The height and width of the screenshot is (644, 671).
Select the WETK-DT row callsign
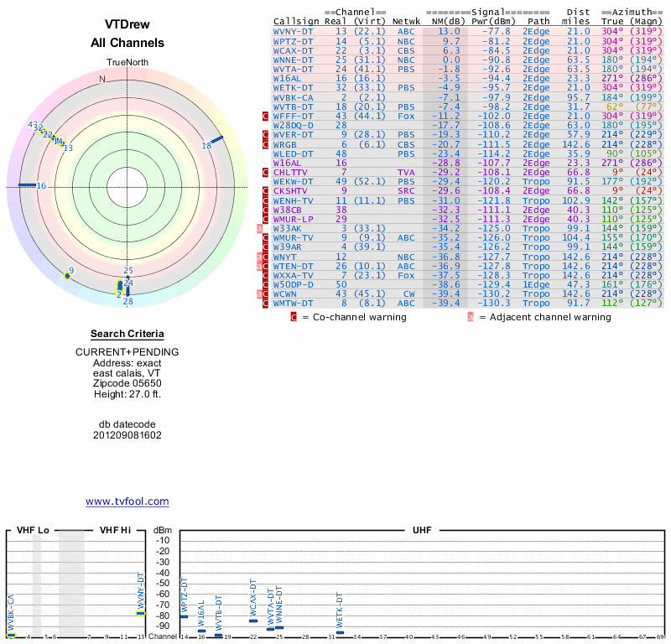click(x=293, y=87)
